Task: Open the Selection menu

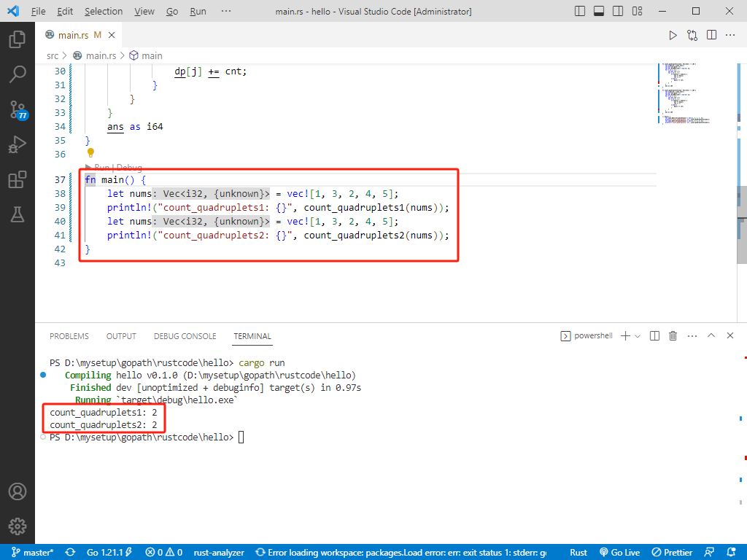Action: point(104,12)
